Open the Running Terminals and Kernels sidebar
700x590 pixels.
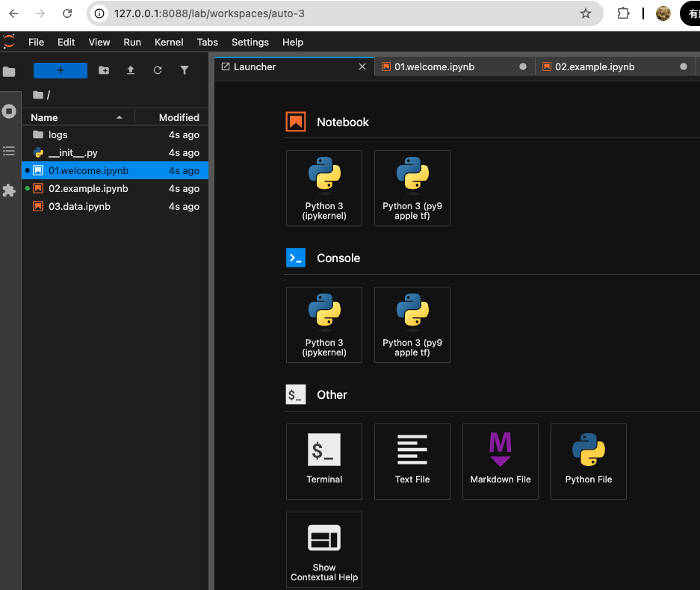(x=9, y=111)
